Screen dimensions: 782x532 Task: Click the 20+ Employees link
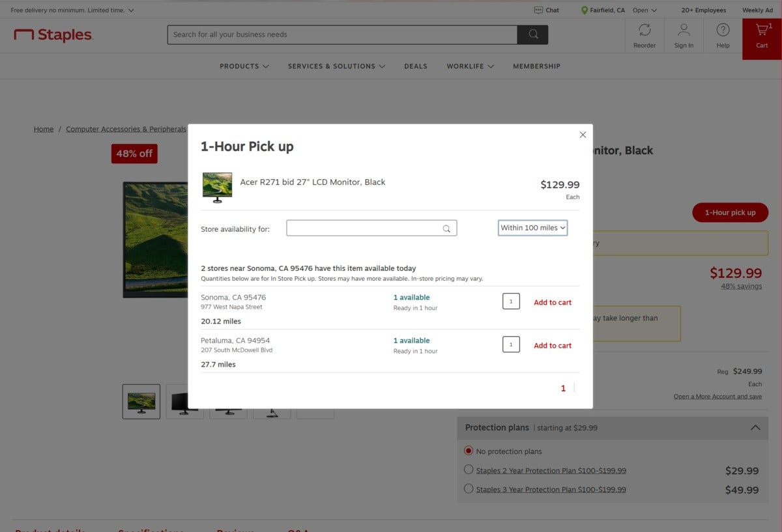tap(704, 10)
